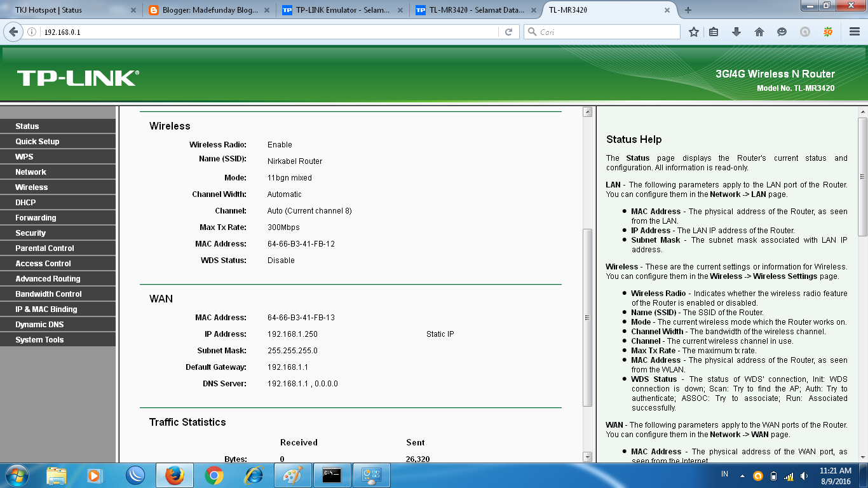Open Access Control settings
Screen dimensions: 868x488
pos(58,264)
